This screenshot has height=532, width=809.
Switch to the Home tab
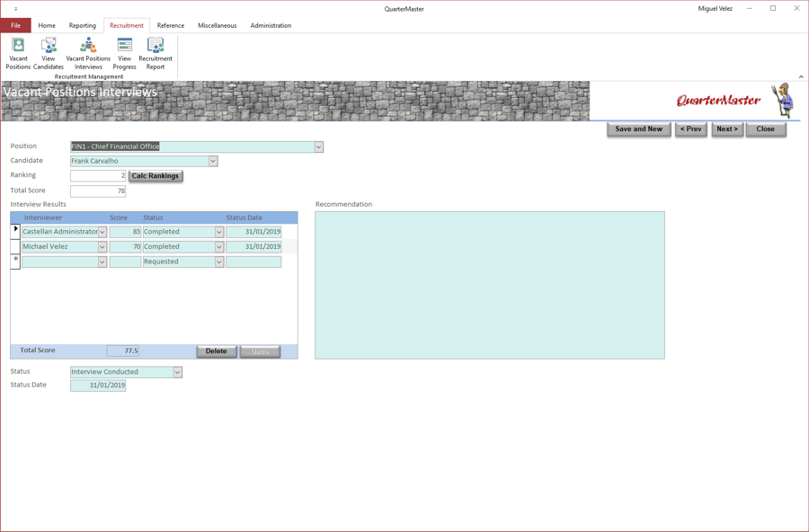(47, 25)
